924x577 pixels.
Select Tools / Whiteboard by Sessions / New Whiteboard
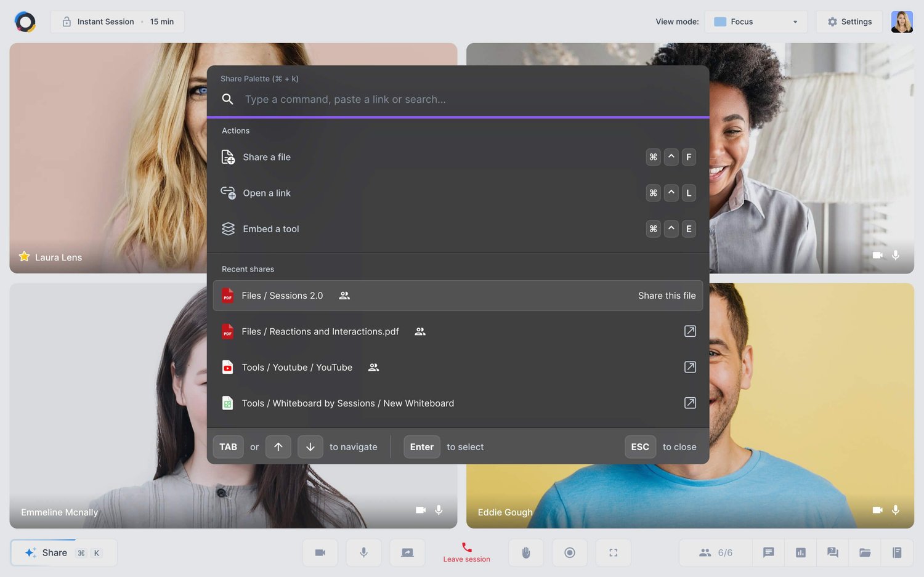pyautogui.click(x=458, y=403)
